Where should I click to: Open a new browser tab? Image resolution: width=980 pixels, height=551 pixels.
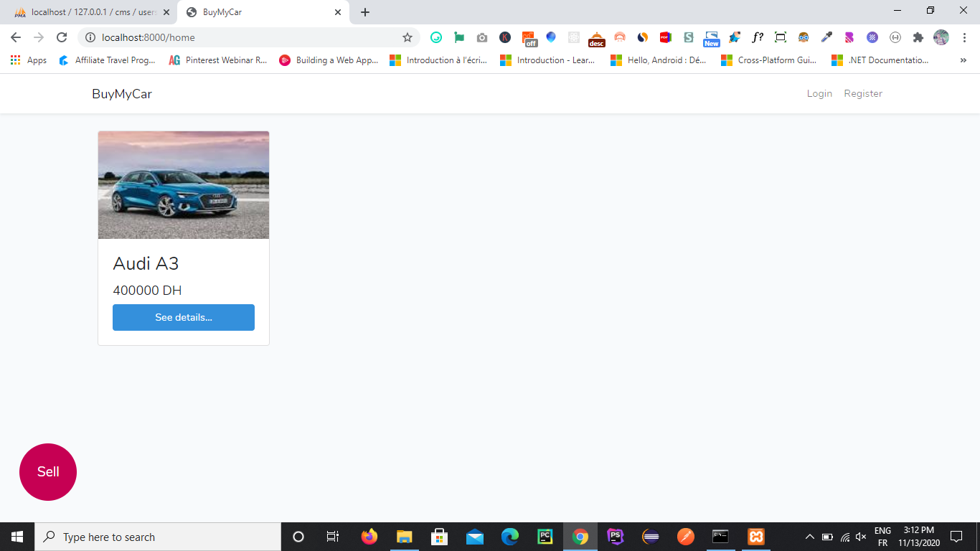tap(365, 12)
